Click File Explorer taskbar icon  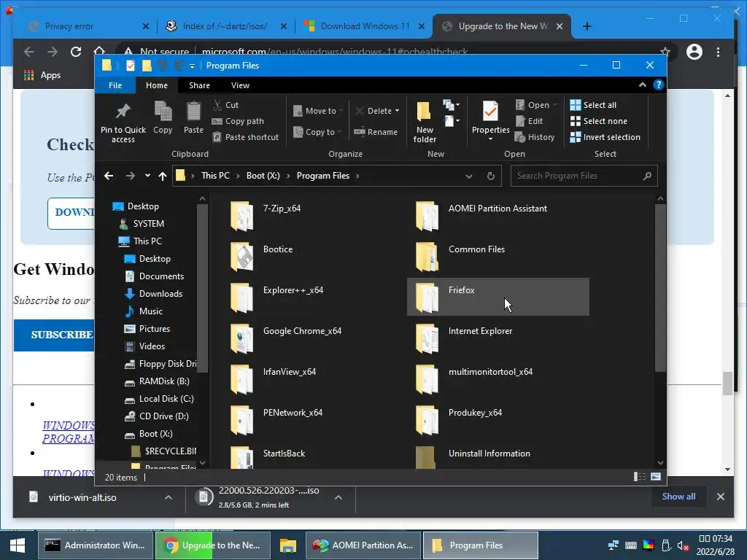coord(287,545)
